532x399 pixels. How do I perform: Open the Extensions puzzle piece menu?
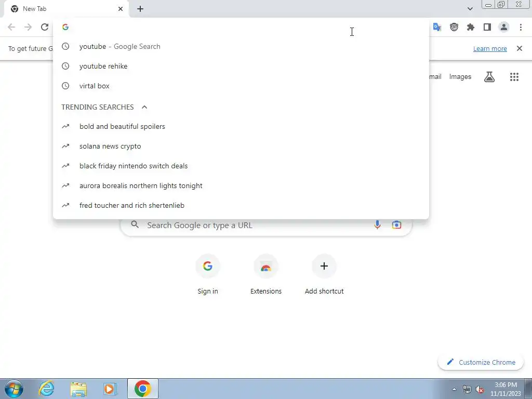[x=471, y=27]
